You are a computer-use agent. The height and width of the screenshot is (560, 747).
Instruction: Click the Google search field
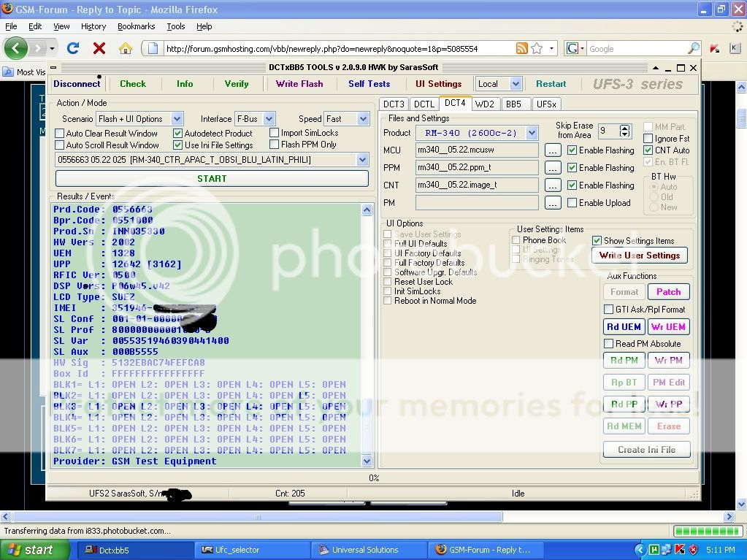click(x=637, y=49)
